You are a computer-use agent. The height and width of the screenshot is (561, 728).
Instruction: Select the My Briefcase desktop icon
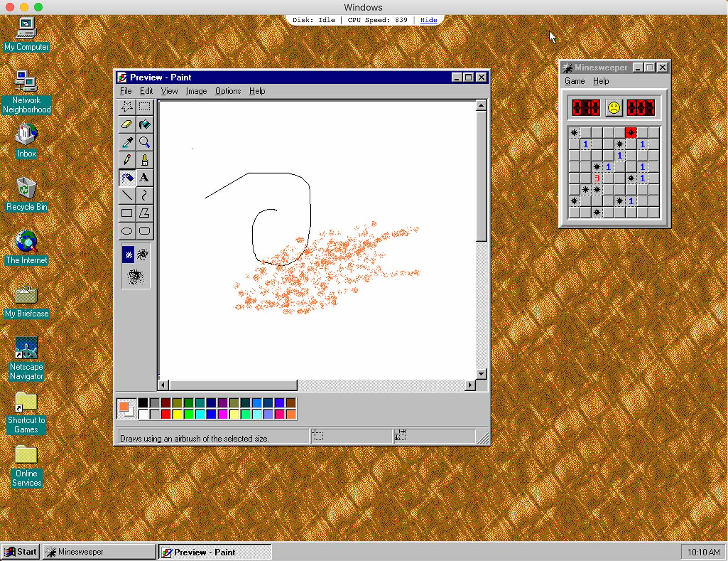tap(26, 301)
